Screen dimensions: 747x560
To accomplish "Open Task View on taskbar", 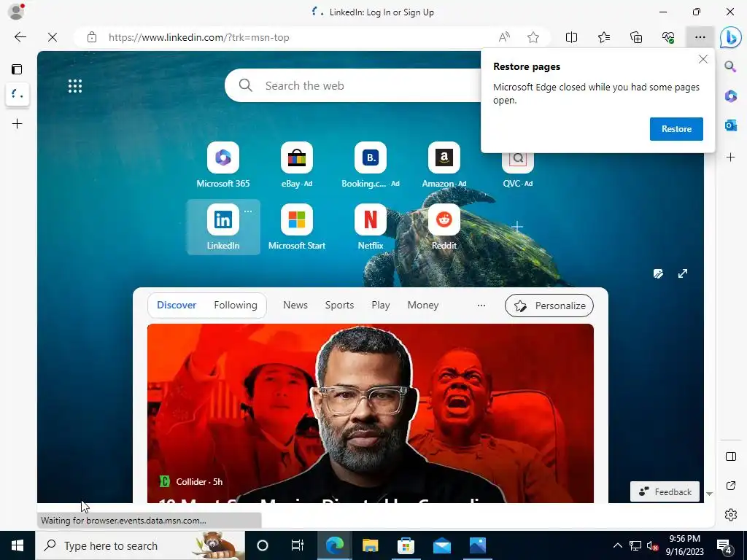I will pos(298,545).
